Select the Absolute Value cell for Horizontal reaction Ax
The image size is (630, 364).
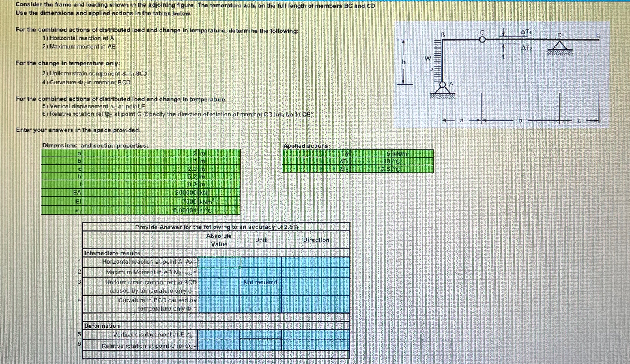click(219, 262)
